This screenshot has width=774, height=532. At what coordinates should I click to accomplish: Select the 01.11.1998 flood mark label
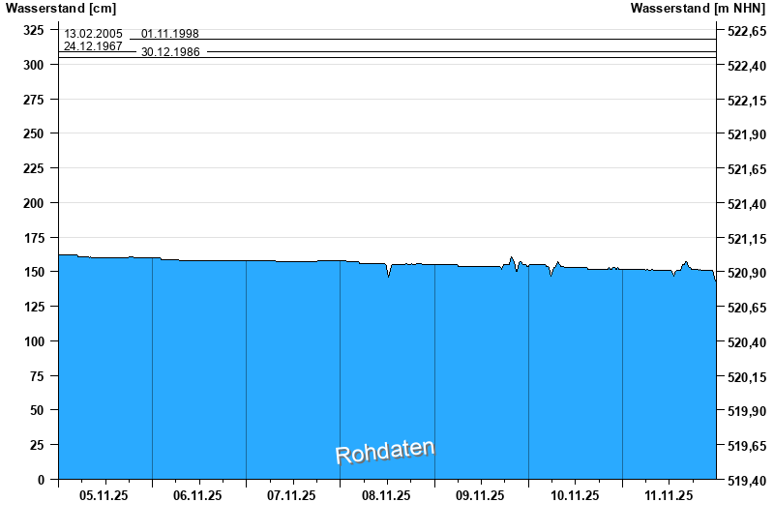tap(170, 34)
